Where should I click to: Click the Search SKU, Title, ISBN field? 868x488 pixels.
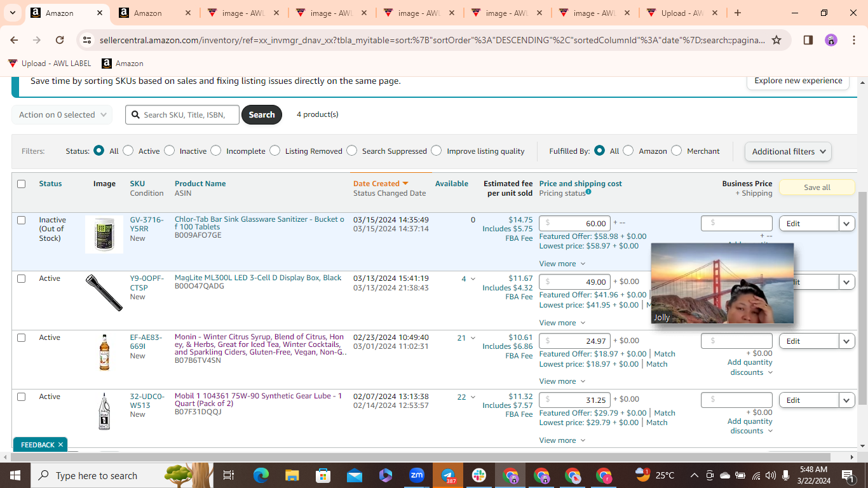[x=182, y=115]
